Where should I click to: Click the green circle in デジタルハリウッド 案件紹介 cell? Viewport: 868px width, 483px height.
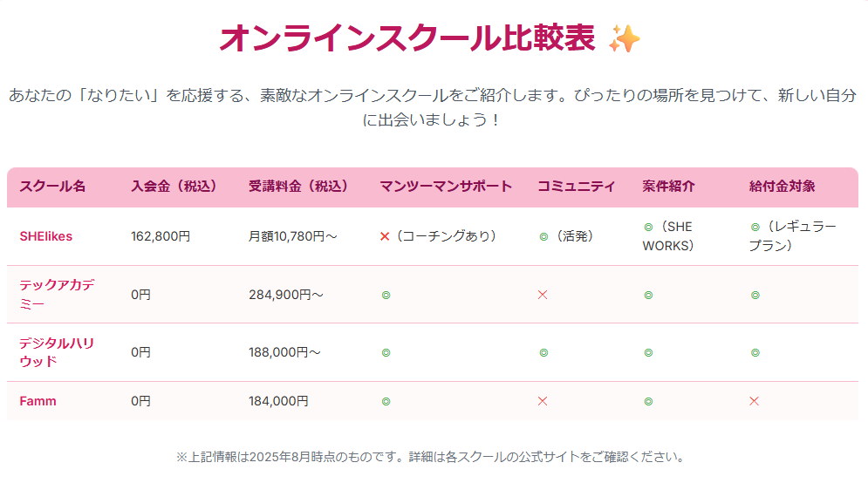coord(648,352)
